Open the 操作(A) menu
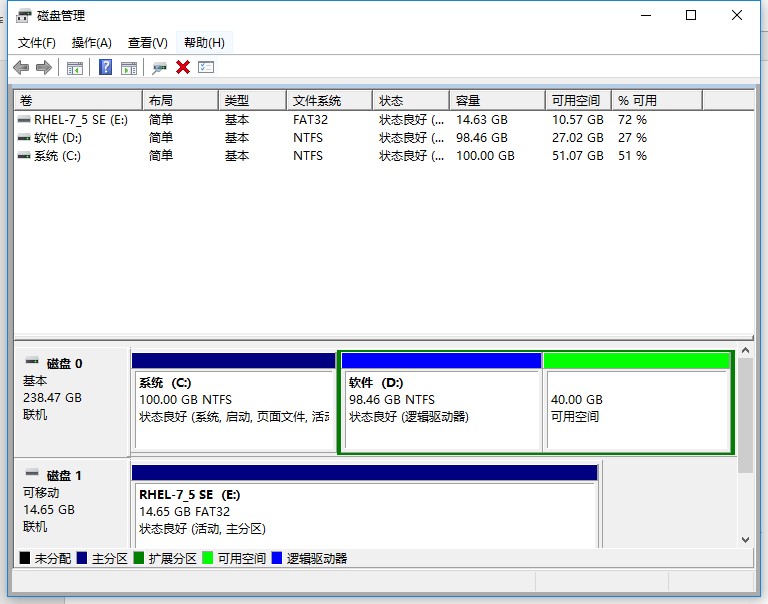This screenshot has height=604, width=768. pyautogui.click(x=92, y=43)
